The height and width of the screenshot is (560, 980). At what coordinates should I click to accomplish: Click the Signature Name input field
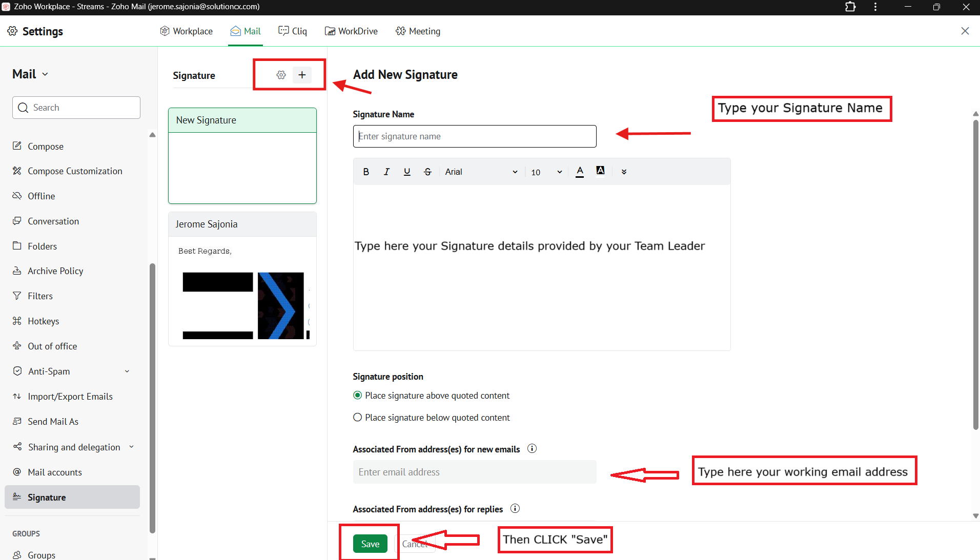(474, 136)
